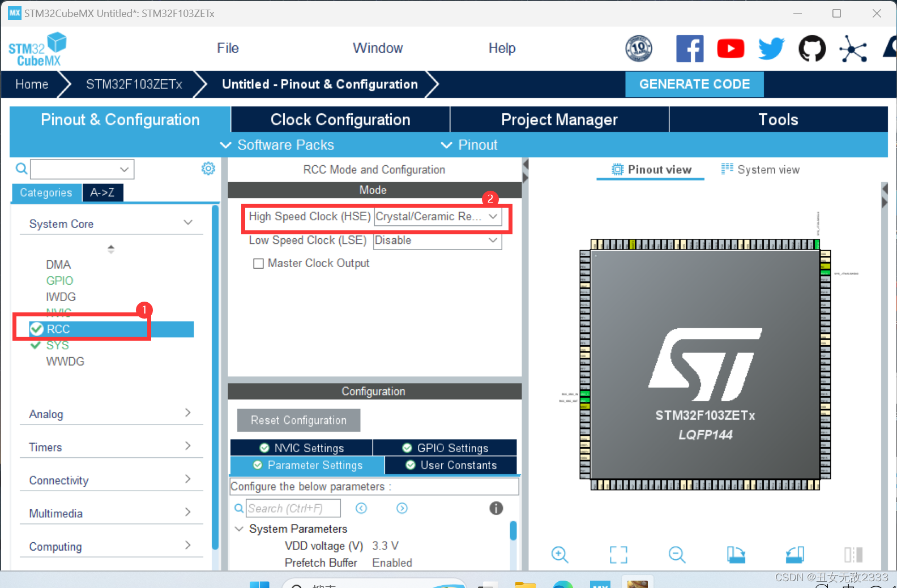Open the High Speed Clock (HSE) dropdown

(438, 217)
